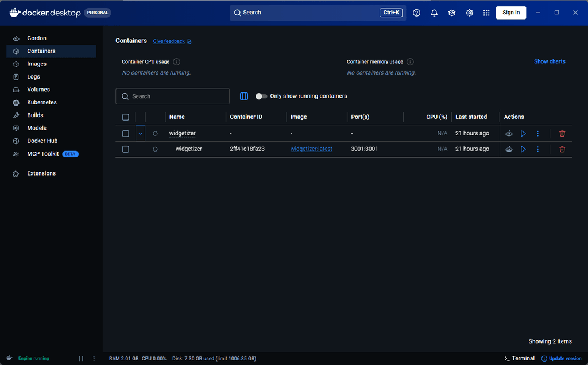The image size is (588, 365).
Task: Open Extensions in the sidebar
Action: coord(51,173)
